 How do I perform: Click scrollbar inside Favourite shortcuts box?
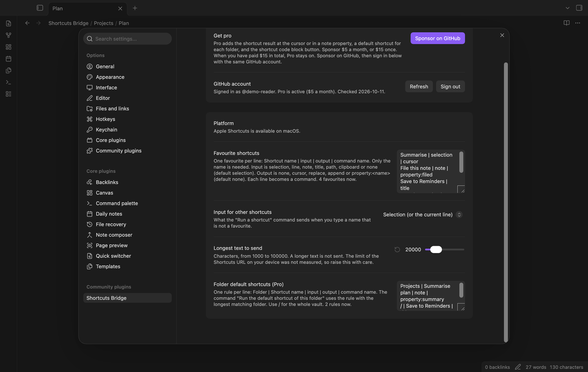pyautogui.click(x=461, y=162)
